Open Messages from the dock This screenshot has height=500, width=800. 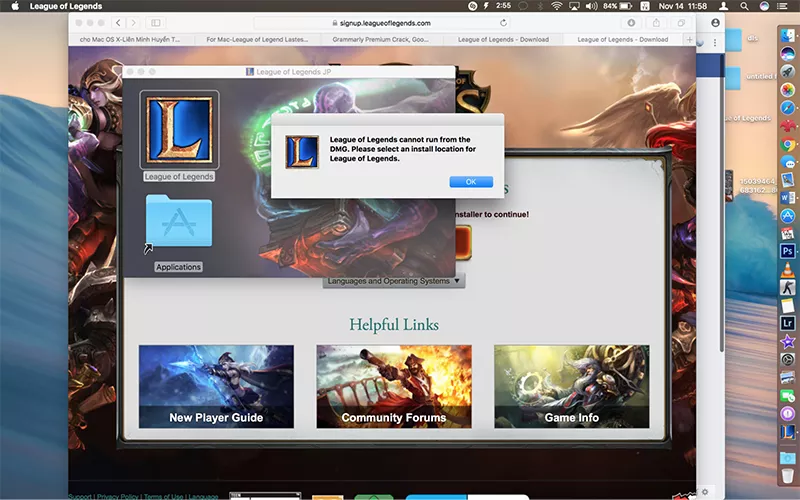tap(788, 162)
